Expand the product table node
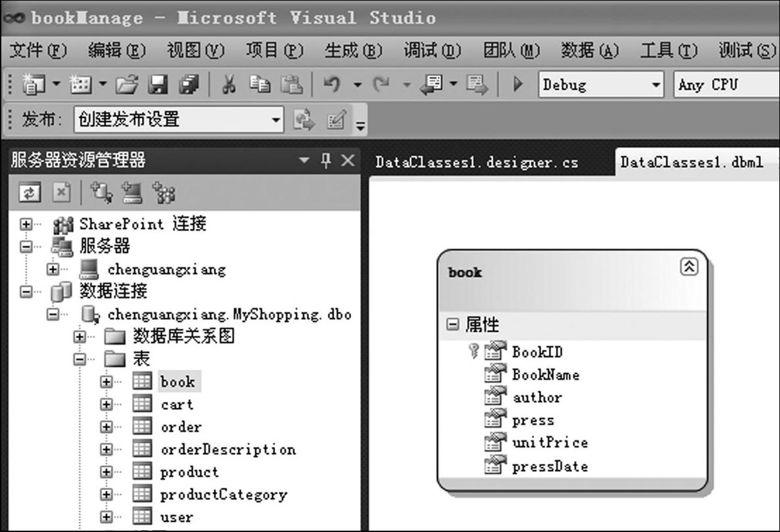Screen dimensions: 780x532 pyautogui.click(x=106, y=472)
